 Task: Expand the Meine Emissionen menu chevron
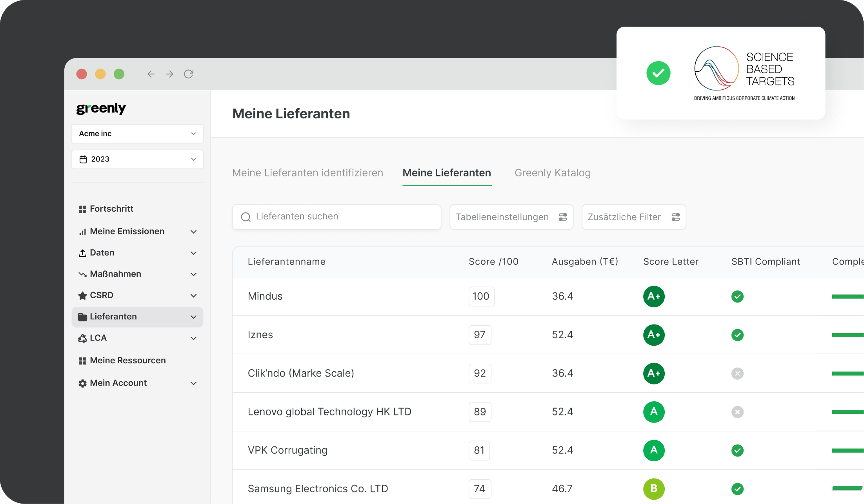pyautogui.click(x=193, y=232)
